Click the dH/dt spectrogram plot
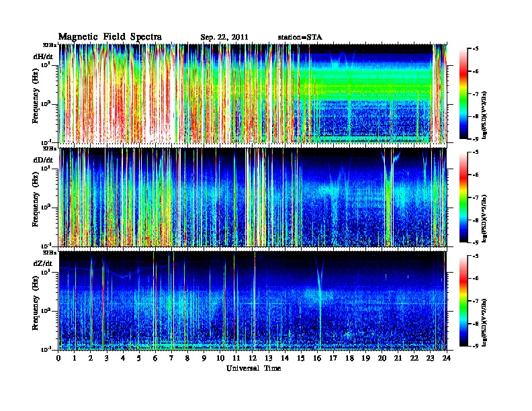Screen dimensions: 532x411 click(x=253, y=93)
